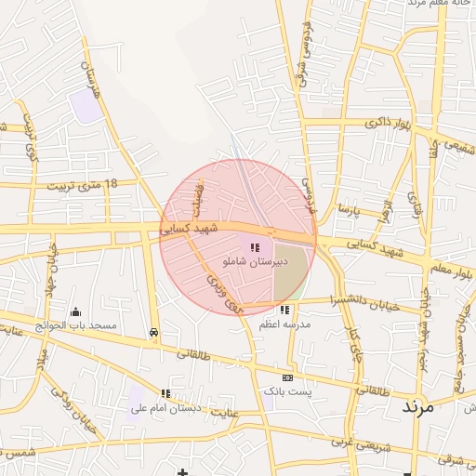Image resolution: width=476 pixels, height=476 pixels.
Task: Select the دبیرستان شاملو place label
Action: click(255, 262)
